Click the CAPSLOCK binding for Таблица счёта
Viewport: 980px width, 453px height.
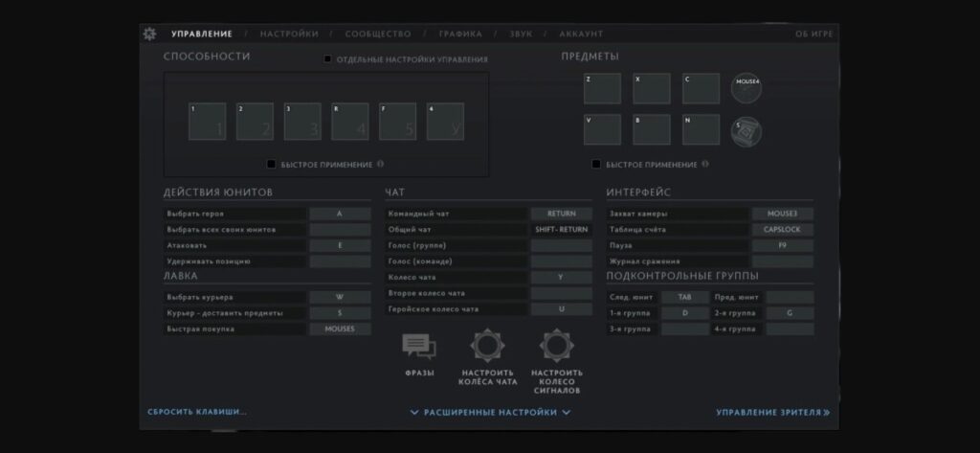click(782, 230)
